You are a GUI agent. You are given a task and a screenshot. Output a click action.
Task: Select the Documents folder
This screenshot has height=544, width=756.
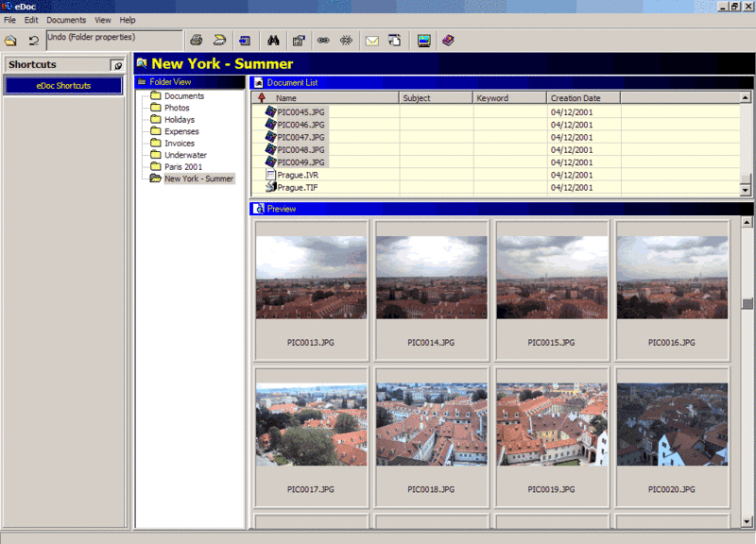[184, 96]
